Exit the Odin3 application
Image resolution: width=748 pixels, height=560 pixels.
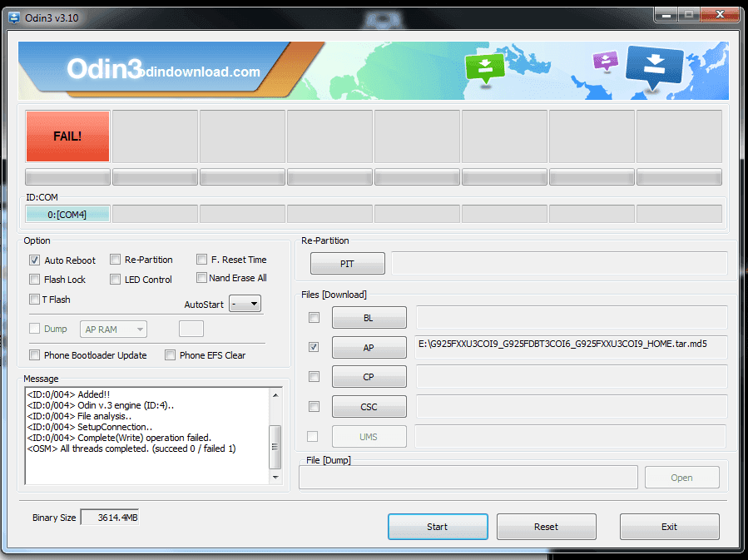click(669, 527)
